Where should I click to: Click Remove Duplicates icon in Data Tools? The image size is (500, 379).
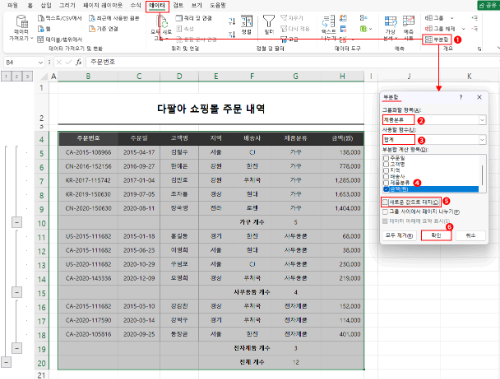point(343,29)
